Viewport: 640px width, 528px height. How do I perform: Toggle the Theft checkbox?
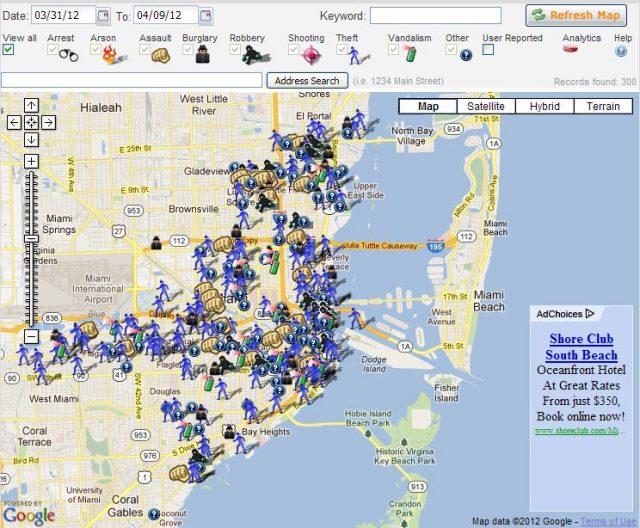(342, 50)
